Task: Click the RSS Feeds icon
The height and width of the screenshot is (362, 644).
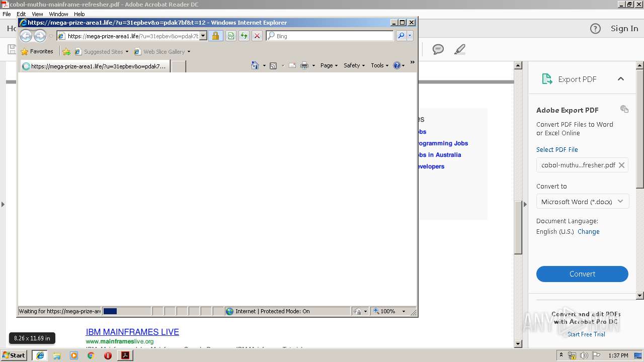Action: pyautogui.click(x=273, y=65)
